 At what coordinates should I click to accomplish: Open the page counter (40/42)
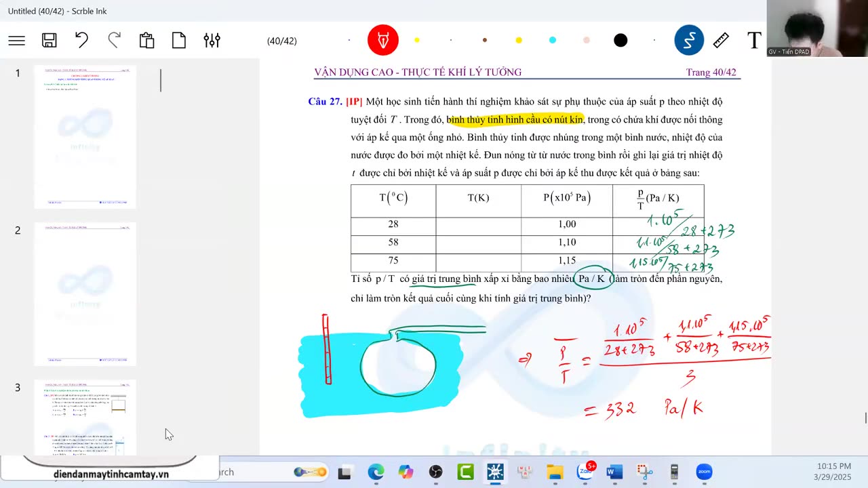click(x=282, y=41)
